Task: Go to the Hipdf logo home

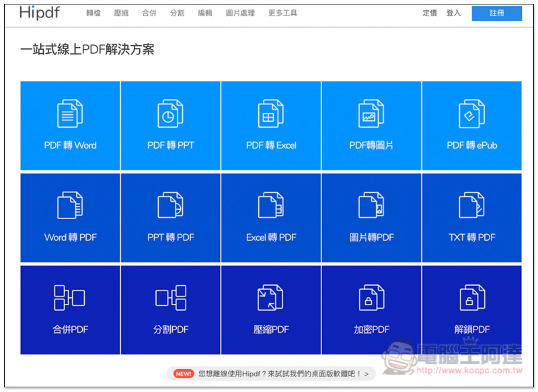Action: (x=40, y=13)
